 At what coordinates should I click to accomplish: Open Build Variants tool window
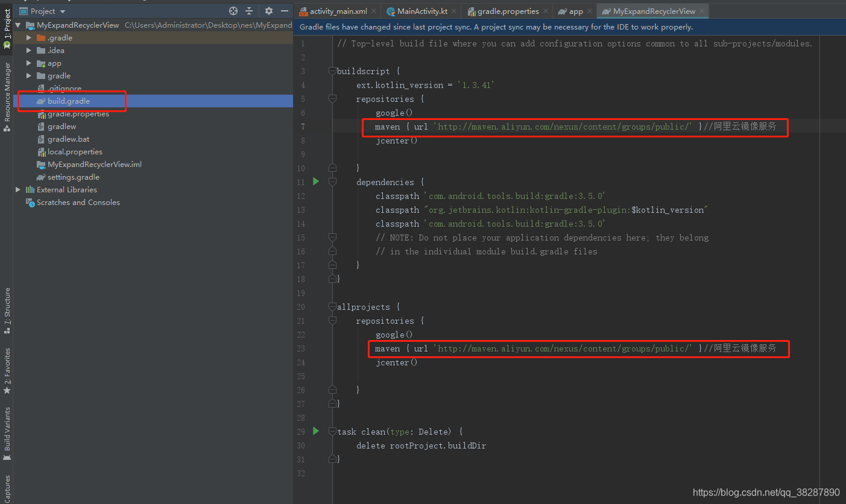[7, 434]
